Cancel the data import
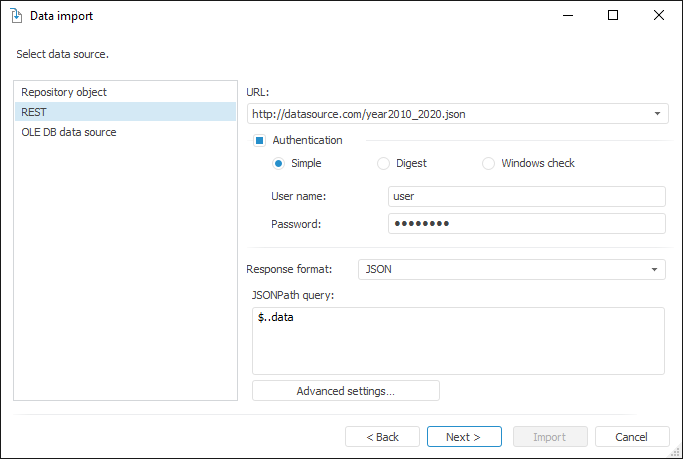683x459 pixels. point(632,437)
